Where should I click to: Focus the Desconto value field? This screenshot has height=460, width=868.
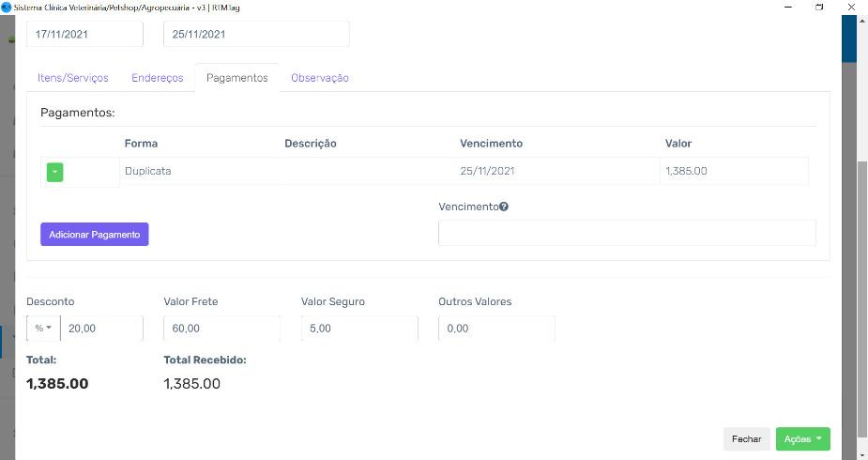click(x=101, y=329)
